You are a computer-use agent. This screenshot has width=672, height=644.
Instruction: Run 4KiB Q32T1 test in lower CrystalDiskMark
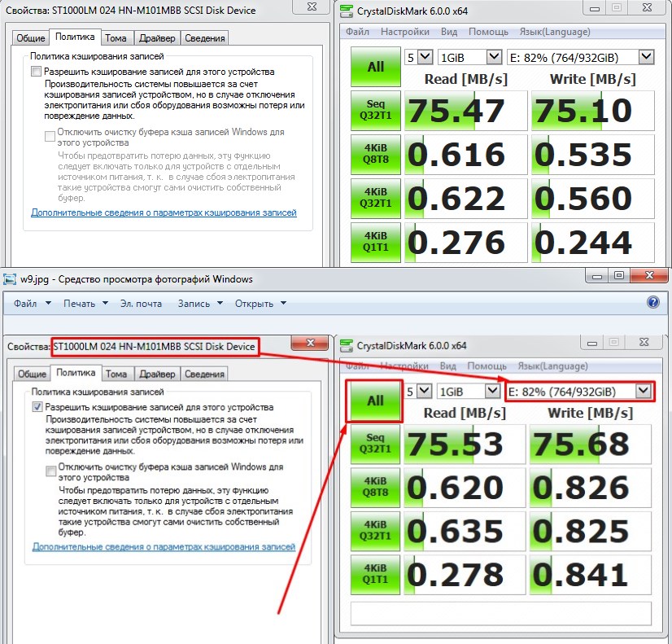click(x=374, y=531)
